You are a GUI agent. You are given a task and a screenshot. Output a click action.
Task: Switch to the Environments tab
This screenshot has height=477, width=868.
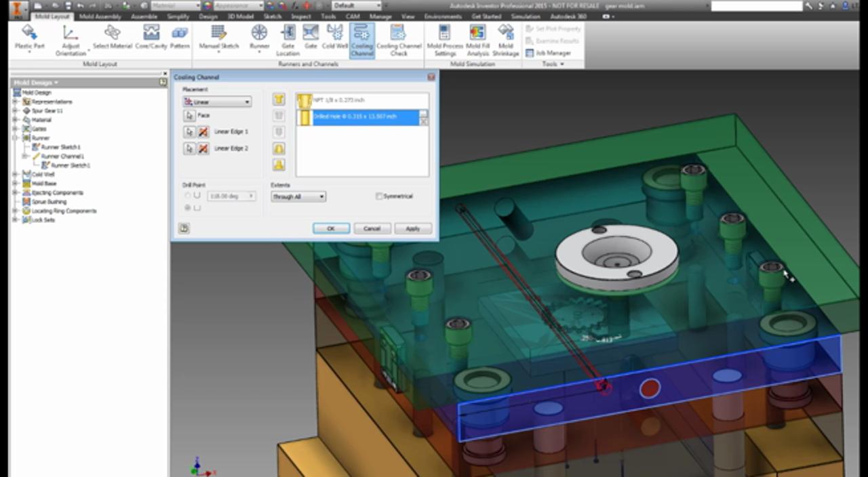pos(443,16)
